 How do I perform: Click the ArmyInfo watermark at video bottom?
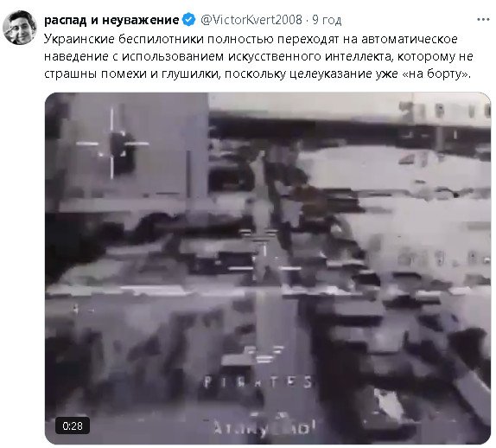264,427
